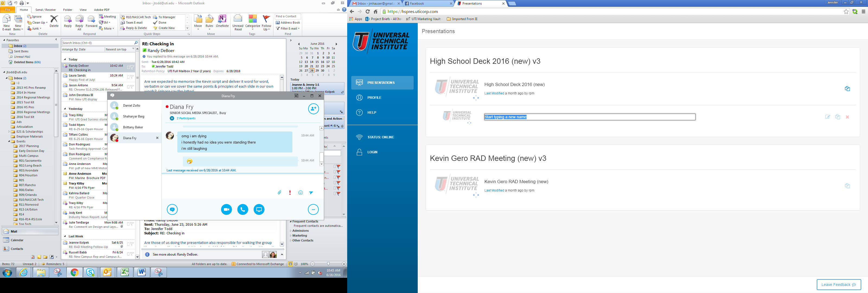Click attachment paperclip icon in Skype chat

pos(279,193)
